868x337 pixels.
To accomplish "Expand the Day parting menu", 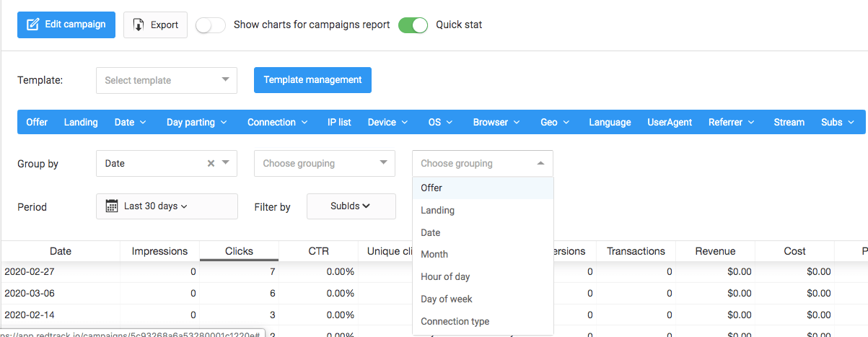I will (x=196, y=122).
